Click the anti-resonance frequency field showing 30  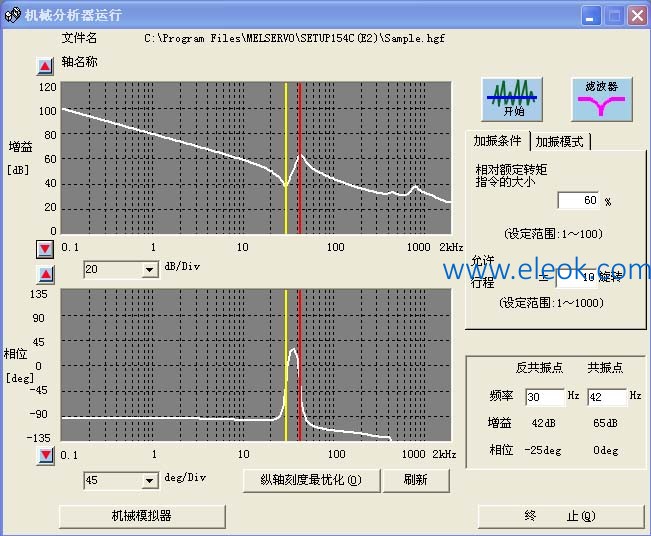point(545,397)
